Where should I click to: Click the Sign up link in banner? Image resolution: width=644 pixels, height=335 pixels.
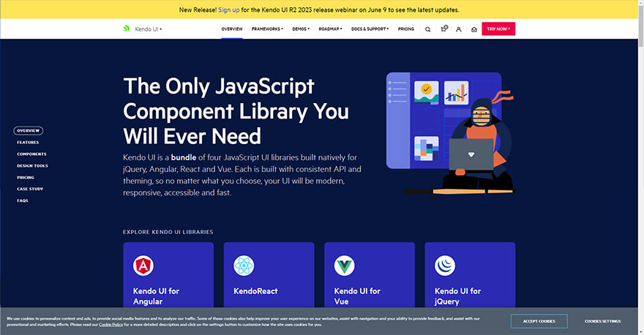point(229,10)
